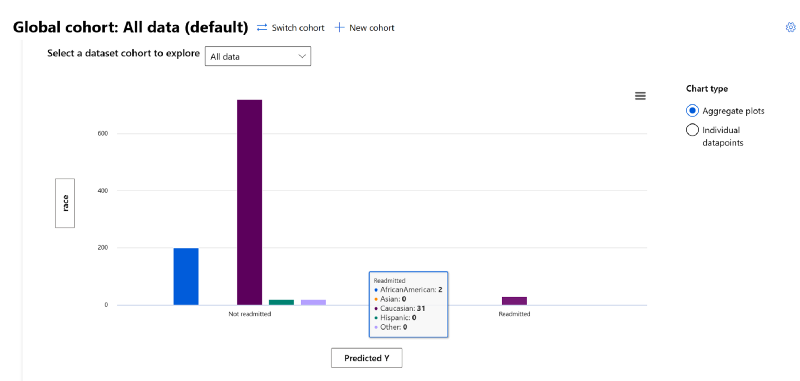Click the Switch cohort arrows icon
Screen dimensions: 800x381
pos(262,28)
